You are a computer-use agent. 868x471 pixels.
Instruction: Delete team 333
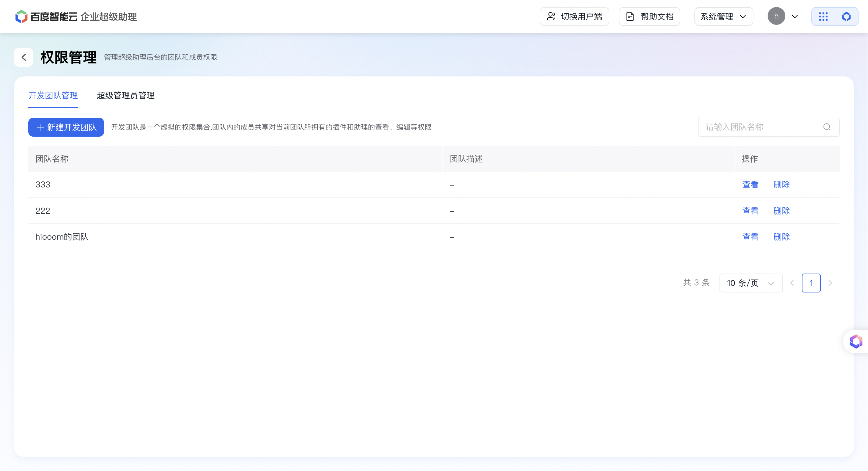(x=781, y=185)
